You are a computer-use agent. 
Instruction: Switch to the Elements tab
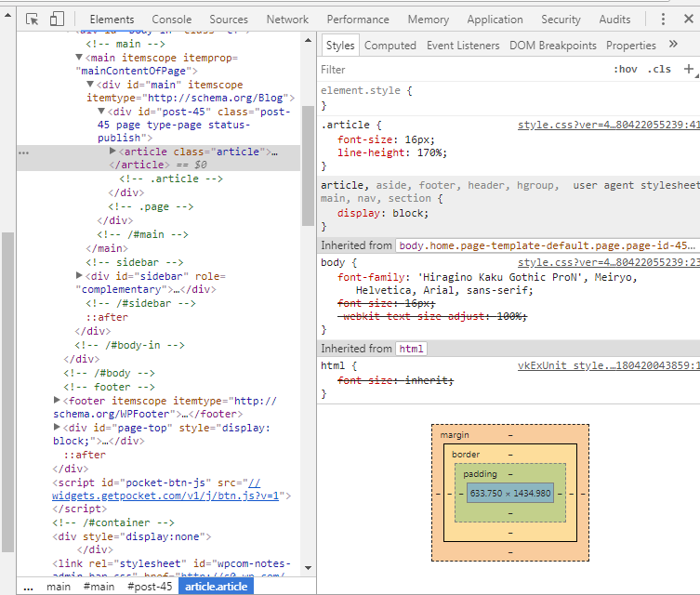coord(112,20)
